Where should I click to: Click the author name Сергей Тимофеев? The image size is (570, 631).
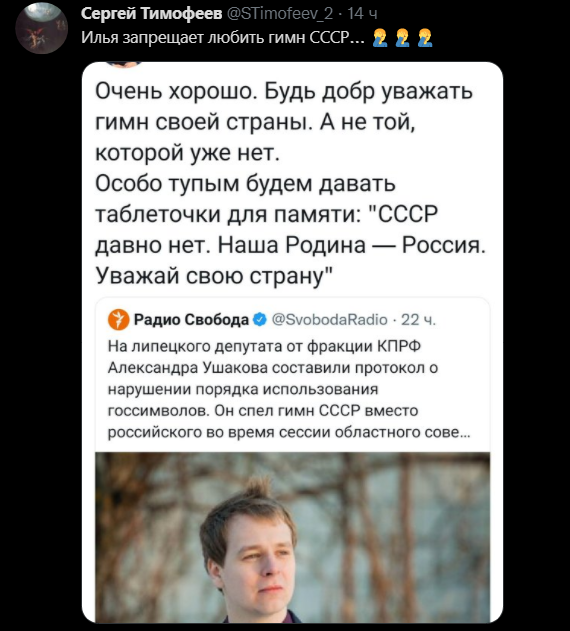(x=151, y=14)
